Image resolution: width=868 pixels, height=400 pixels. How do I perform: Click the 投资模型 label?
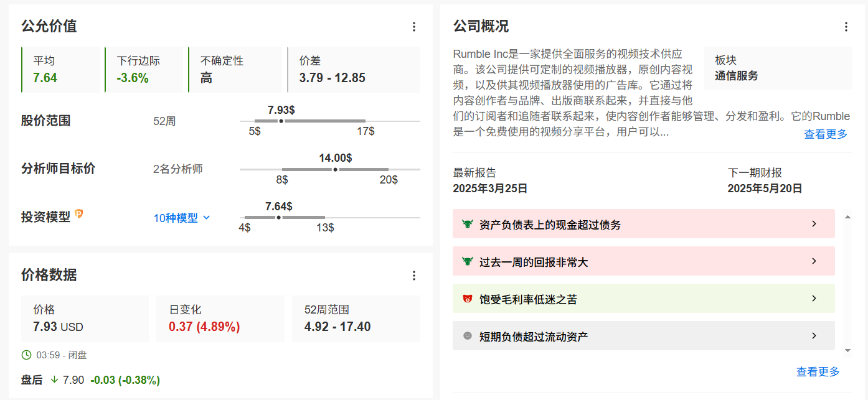coord(46,217)
